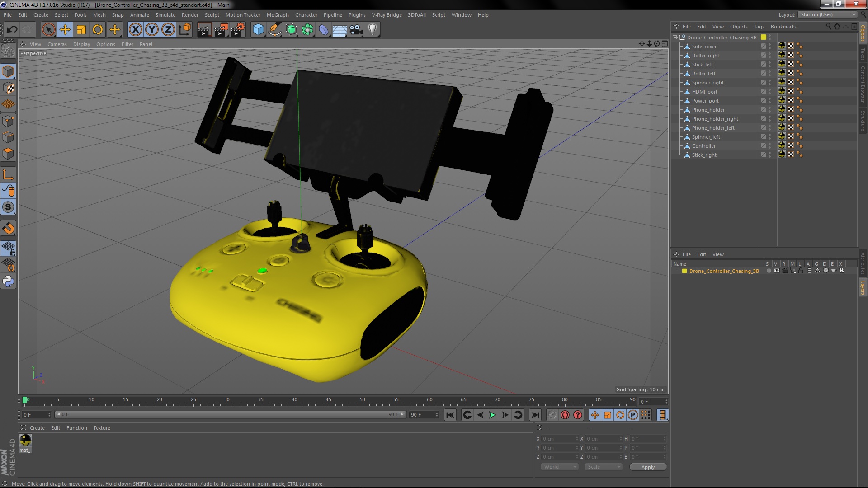Screen dimensions: 868x488
Task: Render to Picture Viewer
Action: tap(221, 30)
